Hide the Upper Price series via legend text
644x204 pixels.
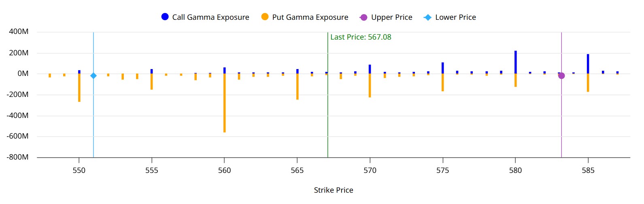tap(391, 17)
